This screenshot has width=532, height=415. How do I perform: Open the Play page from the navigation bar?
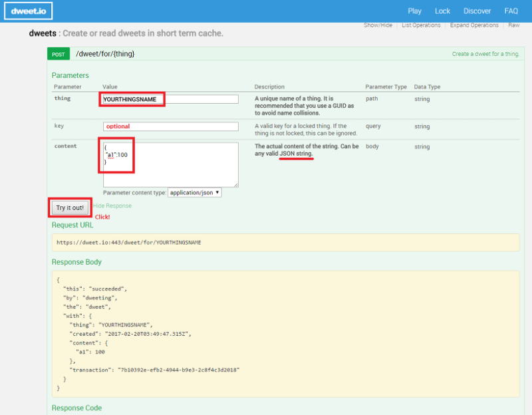coord(414,10)
